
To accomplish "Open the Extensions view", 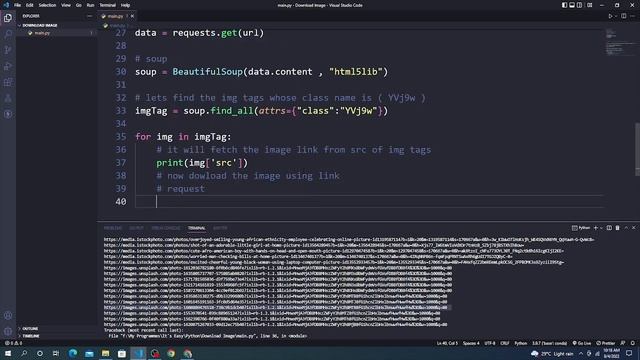I will 8,82.
